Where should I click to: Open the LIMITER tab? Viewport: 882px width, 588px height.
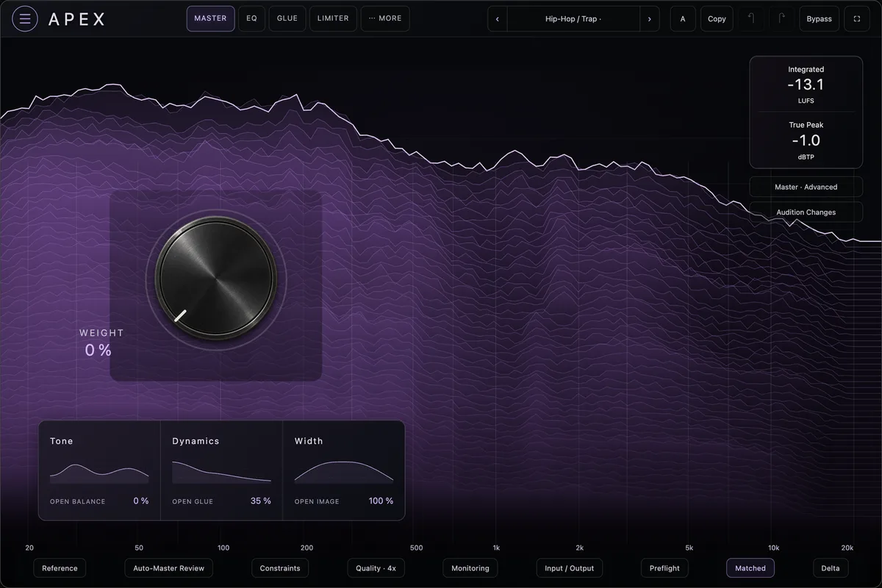tap(333, 18)
